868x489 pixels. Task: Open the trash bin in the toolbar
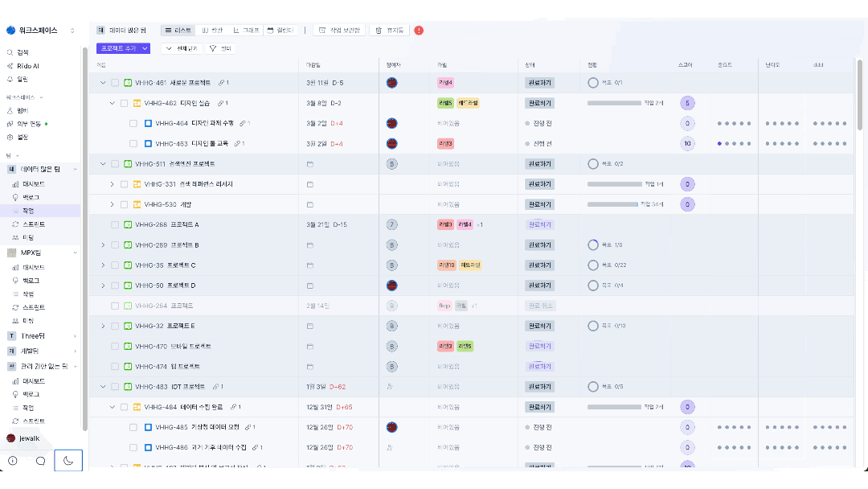point(389,31)
